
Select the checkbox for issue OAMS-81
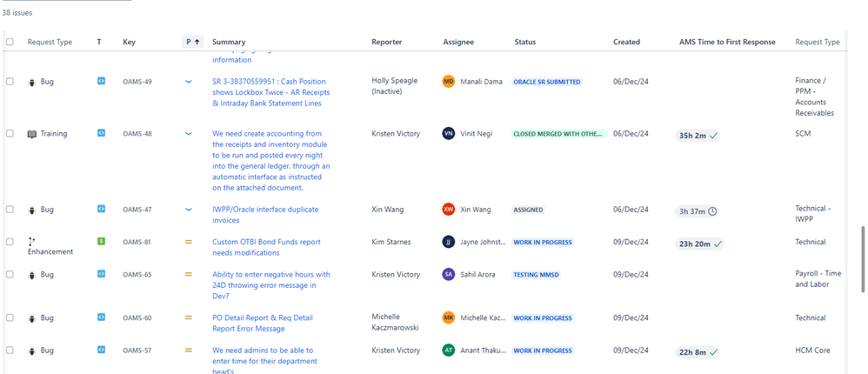pos(10,242)
